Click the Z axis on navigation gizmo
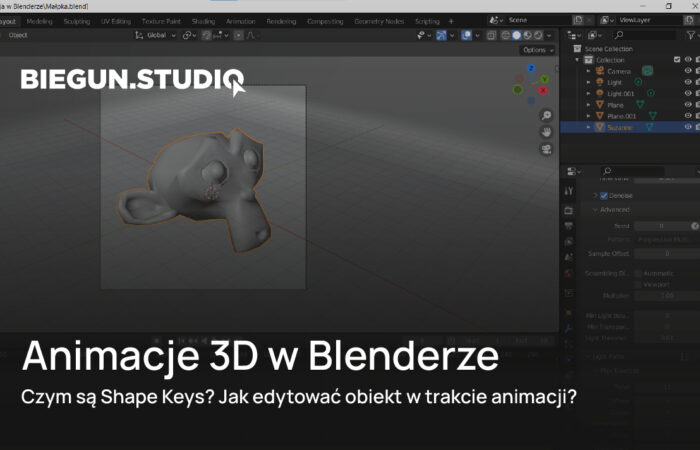700x450 pixels. (x=531, y=68)
